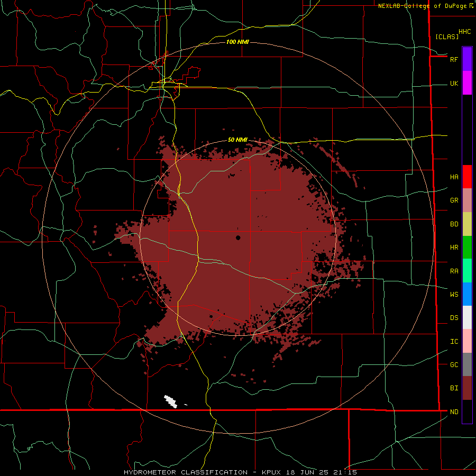Select the GR legend label text
This screenshot has width=476, height=476.
(x=454, y=200)
